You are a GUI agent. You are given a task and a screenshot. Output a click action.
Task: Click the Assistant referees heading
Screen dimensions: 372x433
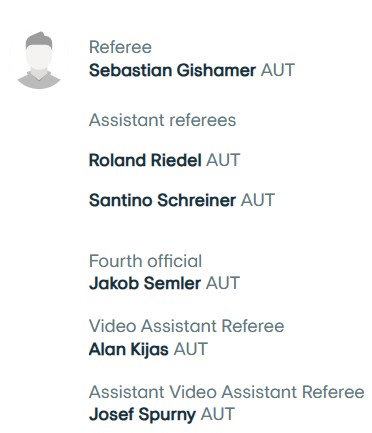[162, 120]
